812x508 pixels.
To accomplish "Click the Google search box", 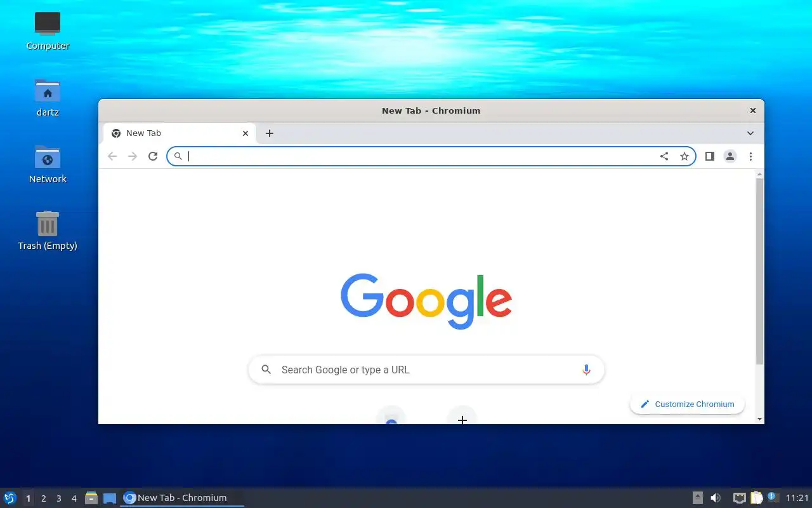I will [426, 370].
